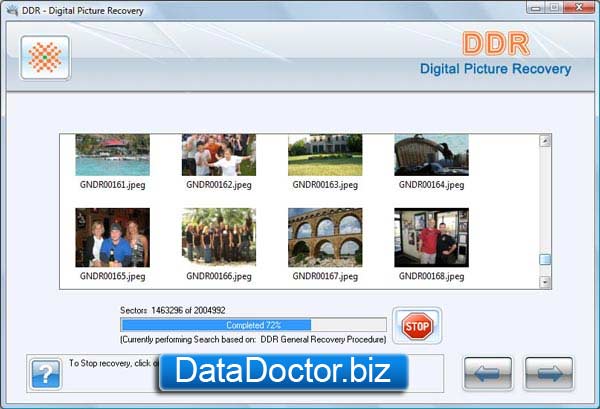Image resolution: width=600 pixels, height=409 pixels.
Task: Click the scrollbar up arrow
Action: (545, 141)
